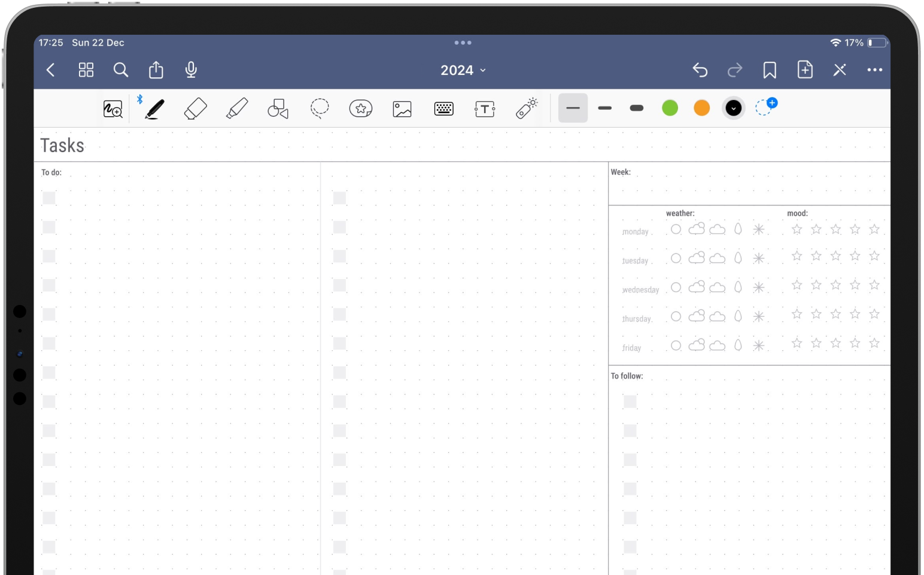Undo the last action
Screen dimensions: 924x575
click(x=700, y=70)
